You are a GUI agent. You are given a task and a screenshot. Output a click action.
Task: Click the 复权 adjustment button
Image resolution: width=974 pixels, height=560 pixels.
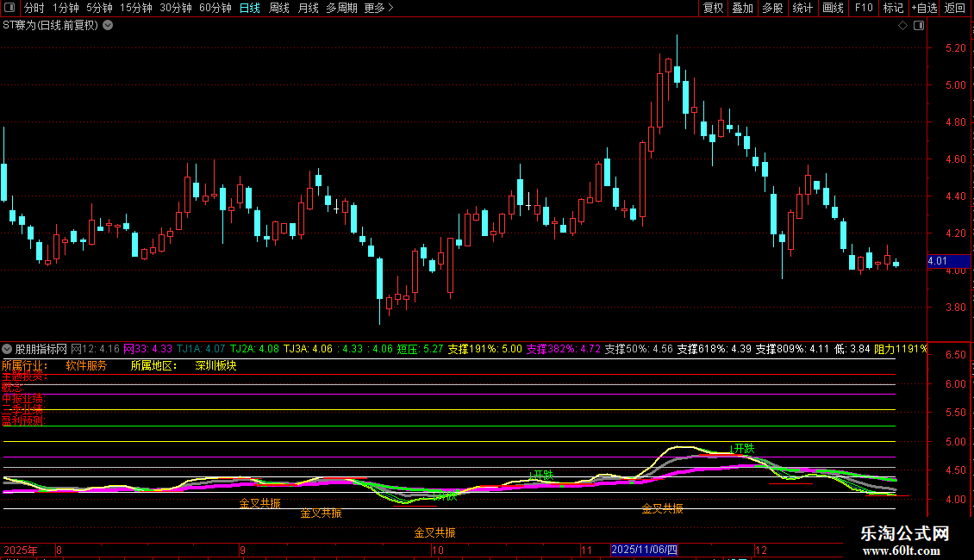[x=714, y=8]
